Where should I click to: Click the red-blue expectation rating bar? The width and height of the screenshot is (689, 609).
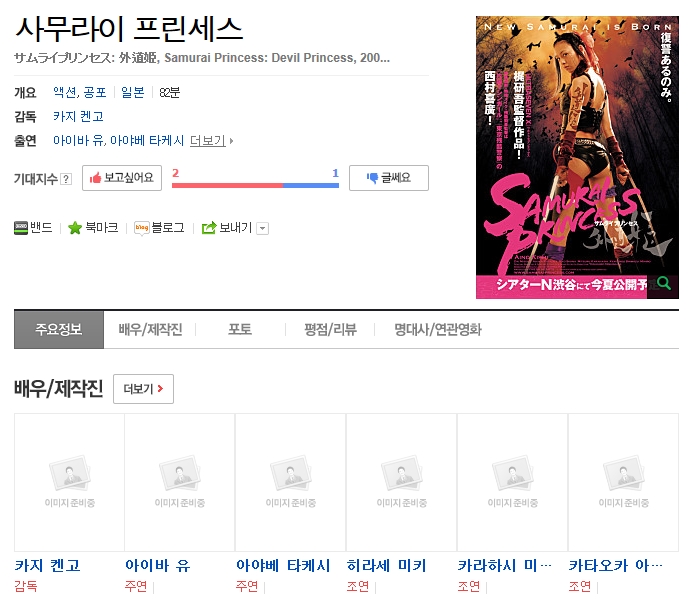[255, 185]
